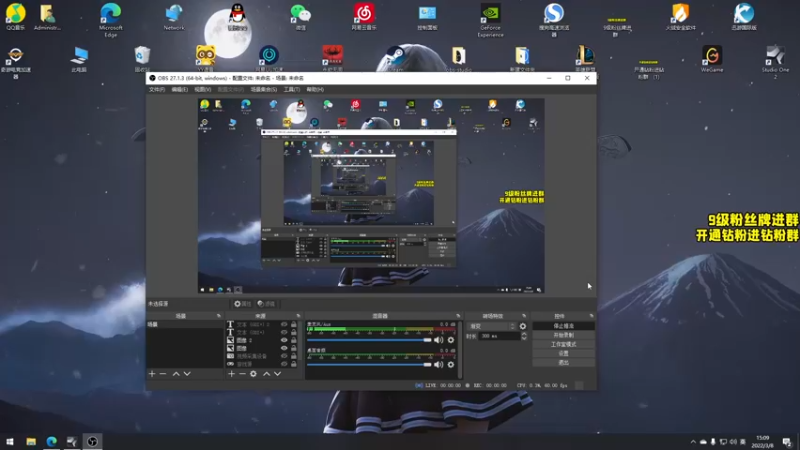The height and width of the screenshot is (450, 800).
Task: Toggle the lock on 视频采集设备 source
Action: click(293, 356)
